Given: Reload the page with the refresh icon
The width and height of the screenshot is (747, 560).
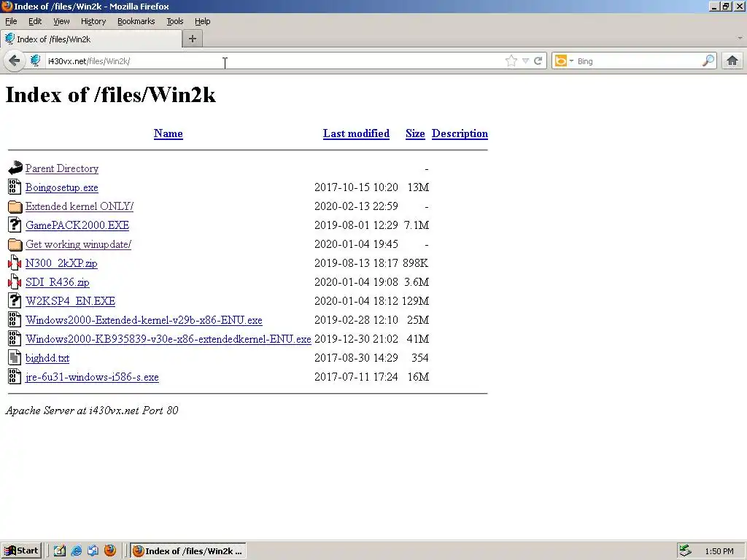Looking at the screenshot, I should (538, 61).
